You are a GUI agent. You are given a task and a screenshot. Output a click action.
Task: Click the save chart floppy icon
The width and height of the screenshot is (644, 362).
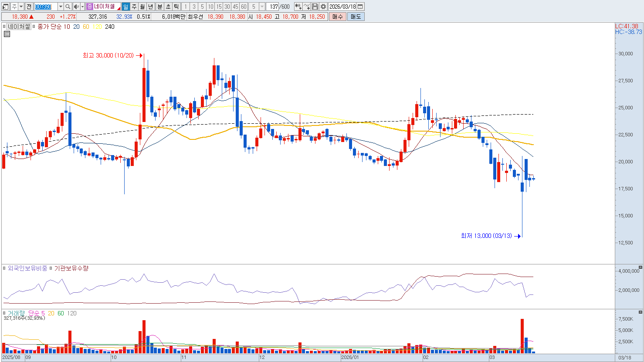coord(315,7)
